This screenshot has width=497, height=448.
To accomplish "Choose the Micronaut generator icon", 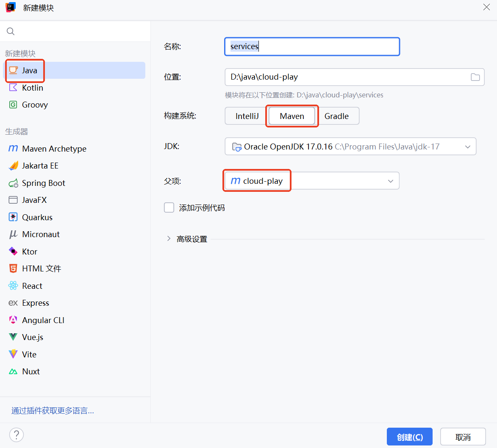I will click(13, 234).
